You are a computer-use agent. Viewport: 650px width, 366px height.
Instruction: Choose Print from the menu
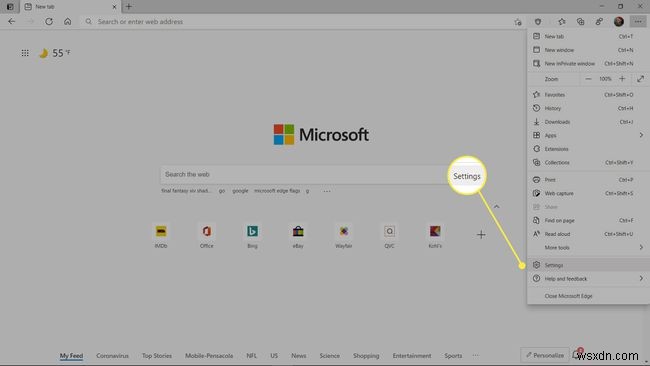588,179
